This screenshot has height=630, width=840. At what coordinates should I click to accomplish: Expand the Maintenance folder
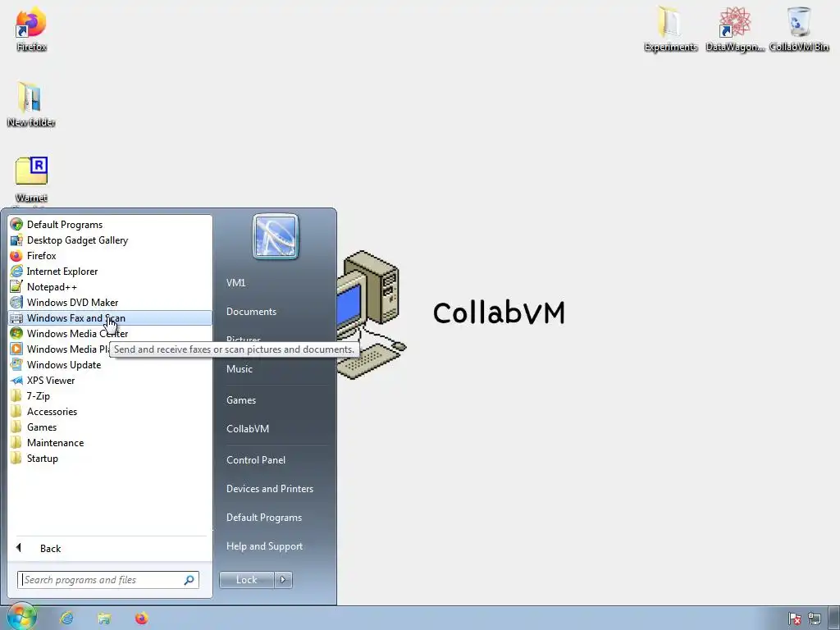click(110, 442)
